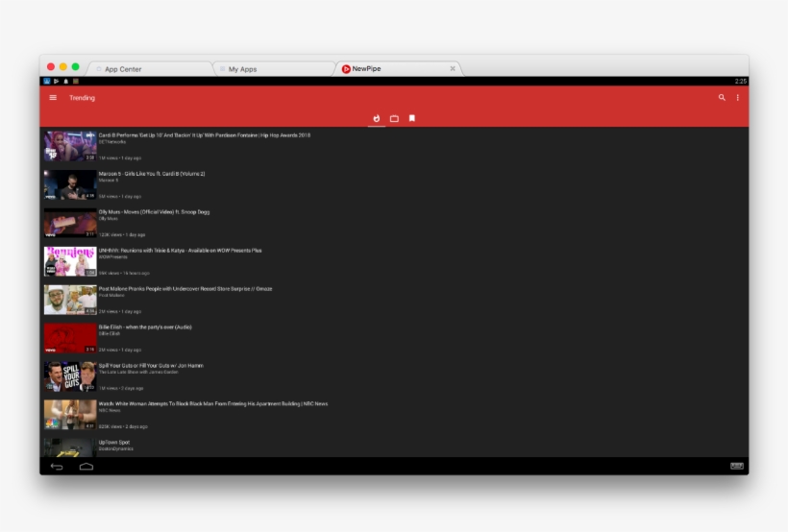Click the yellow status bar icon
This screenshot has width=788, height=532.
coord(75,82)
